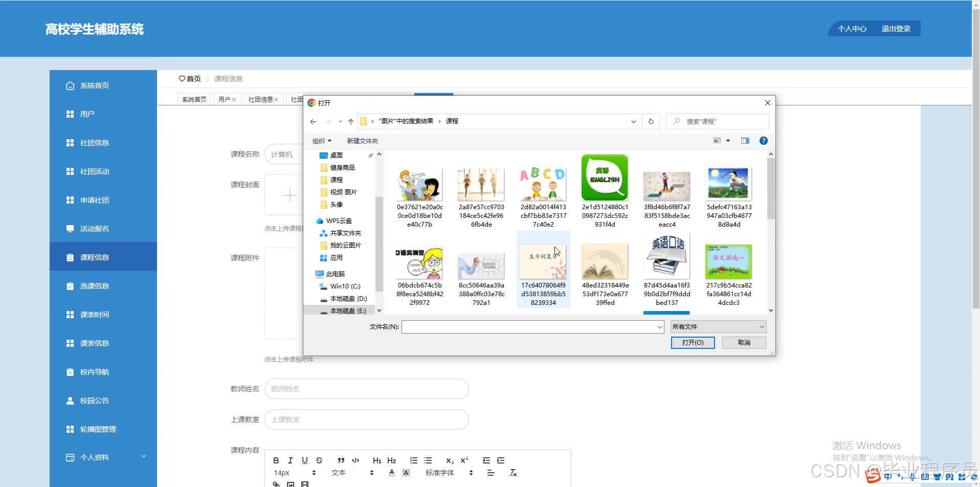Open the 所有文件 file type dropdown
Screen dimensions: 980x487
click(x=718, y=326)
